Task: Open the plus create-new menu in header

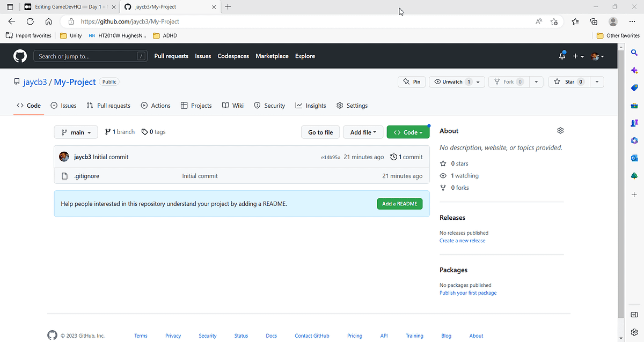Action: [578, 56]
